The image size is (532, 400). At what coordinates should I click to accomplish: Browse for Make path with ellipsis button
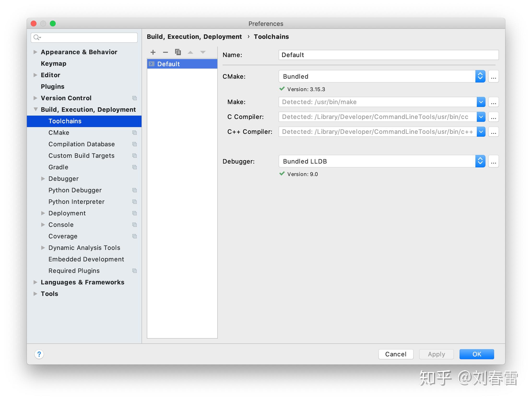point(494,102)
